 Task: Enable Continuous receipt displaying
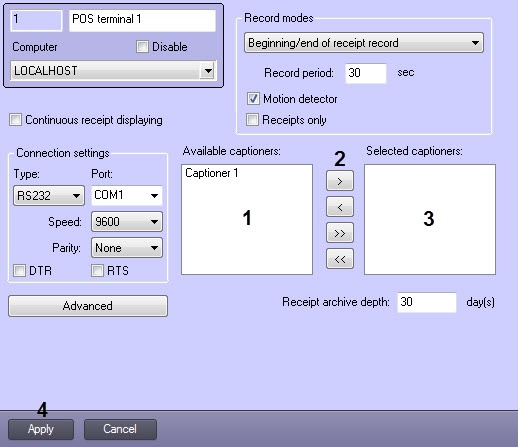(15, 120)
